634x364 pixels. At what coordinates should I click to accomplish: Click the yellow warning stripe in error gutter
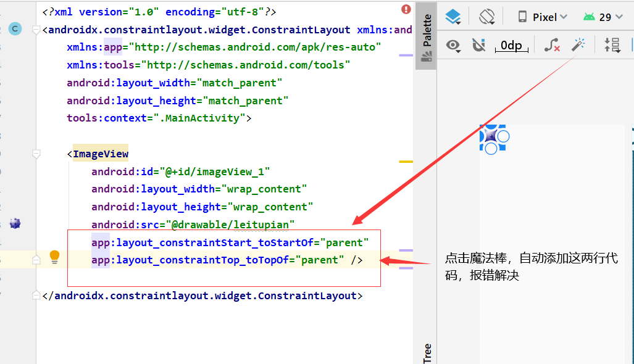(x=406, y=162)
